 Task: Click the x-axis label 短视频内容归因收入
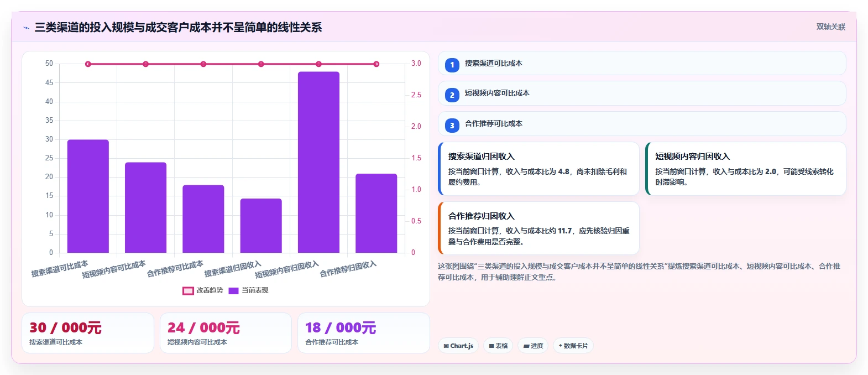287,269
